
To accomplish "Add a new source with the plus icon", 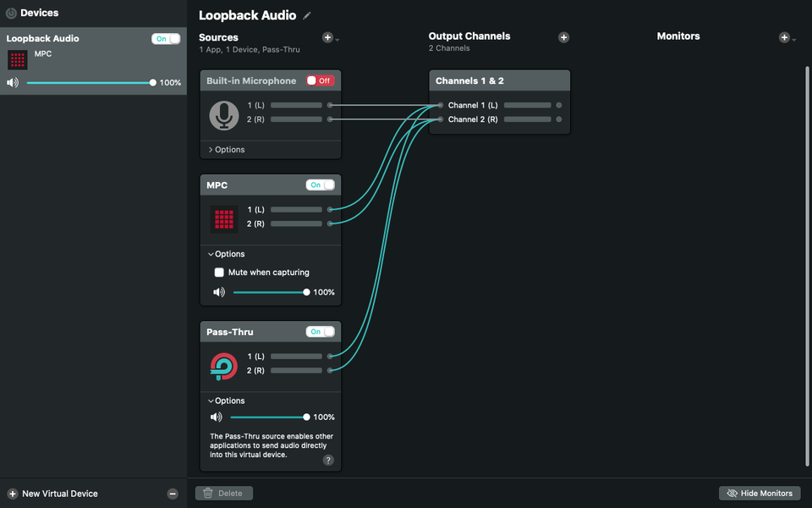I will 327,37.
